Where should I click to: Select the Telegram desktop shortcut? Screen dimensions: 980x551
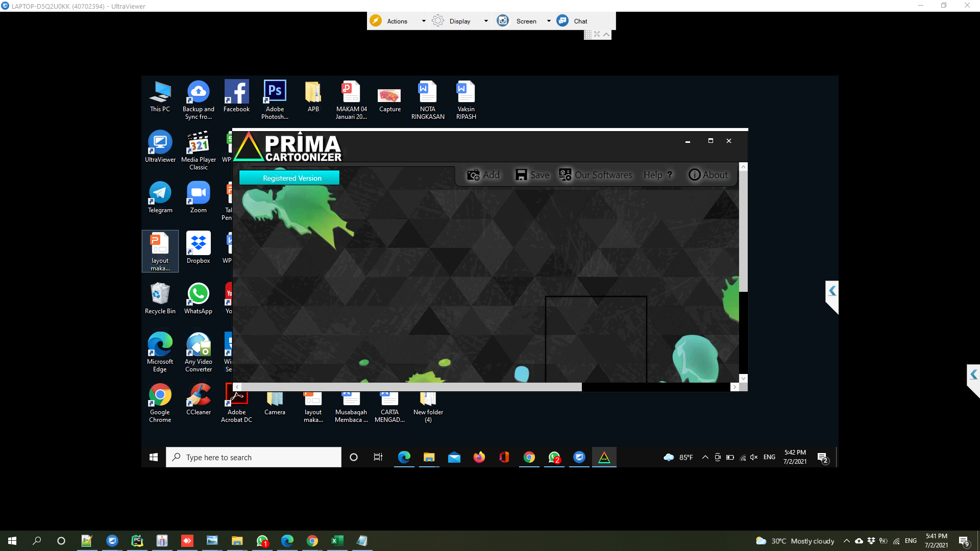(160, 197)
